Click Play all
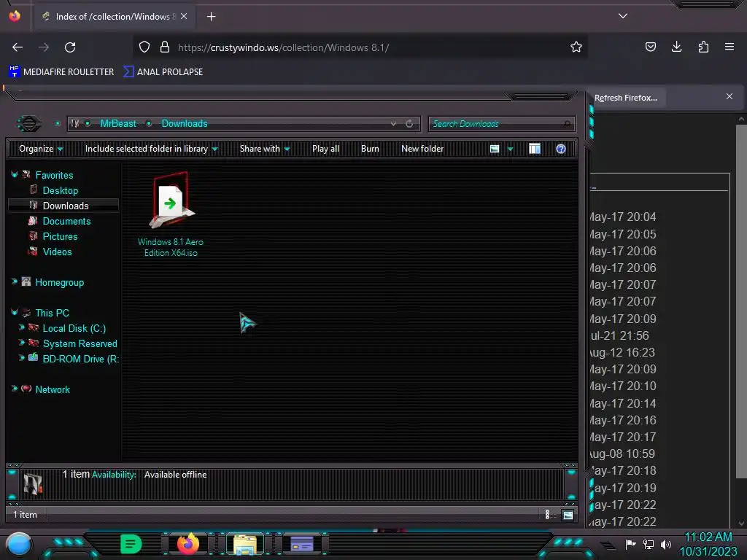 click(x=325, y=149)
